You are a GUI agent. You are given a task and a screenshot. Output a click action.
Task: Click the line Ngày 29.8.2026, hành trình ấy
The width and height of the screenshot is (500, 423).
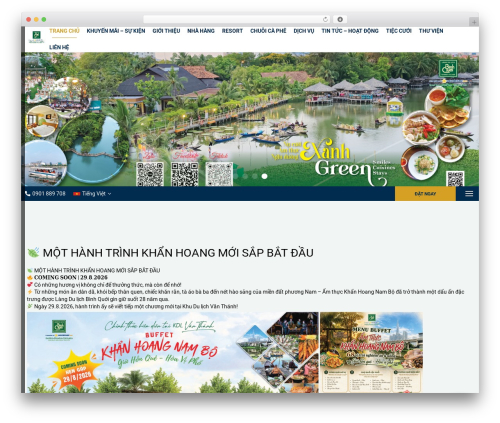pyautogui.click(x=136, y=306)
